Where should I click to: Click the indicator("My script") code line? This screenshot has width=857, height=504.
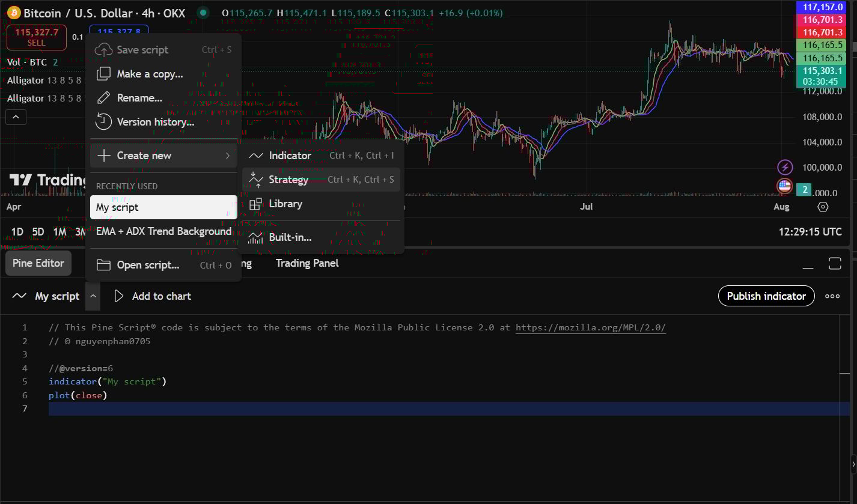(108, 381)
